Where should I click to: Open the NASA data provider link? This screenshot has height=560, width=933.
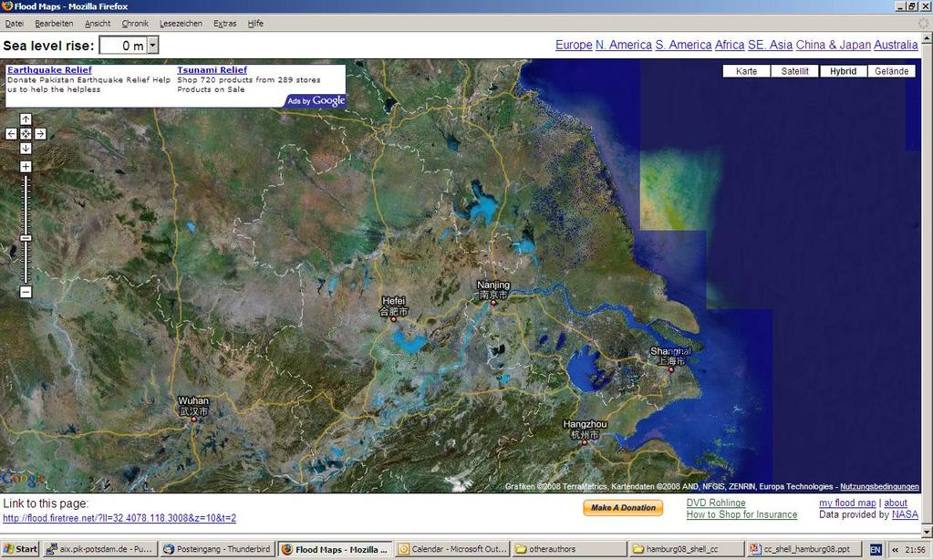905,514
